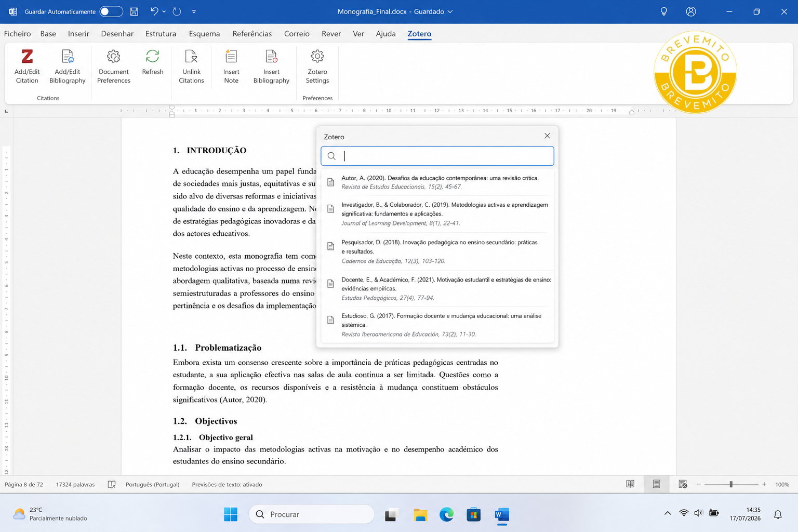The height and width of the screenshot is (532, 798).
Task: Select the Zotero ribbon tab
Action: [x=419, y=34]
